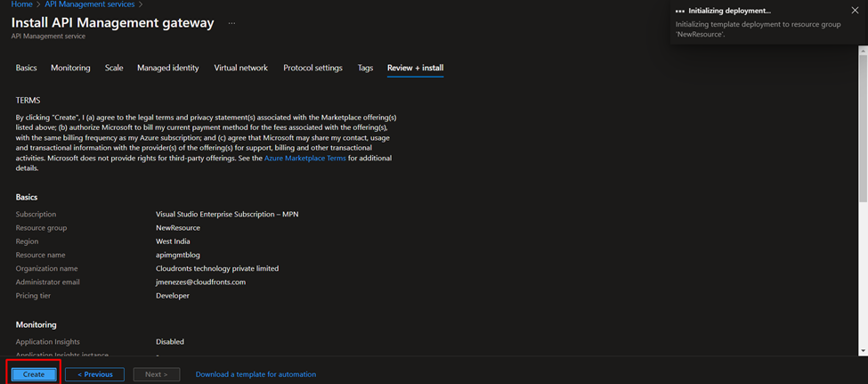Click the 'Basics' section heading
The height and width of the screenshot is (384, 868).
[x=27, y=197]
